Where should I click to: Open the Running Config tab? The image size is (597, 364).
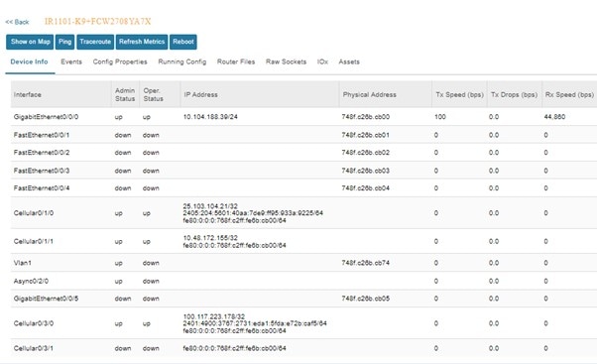point(182,61)
